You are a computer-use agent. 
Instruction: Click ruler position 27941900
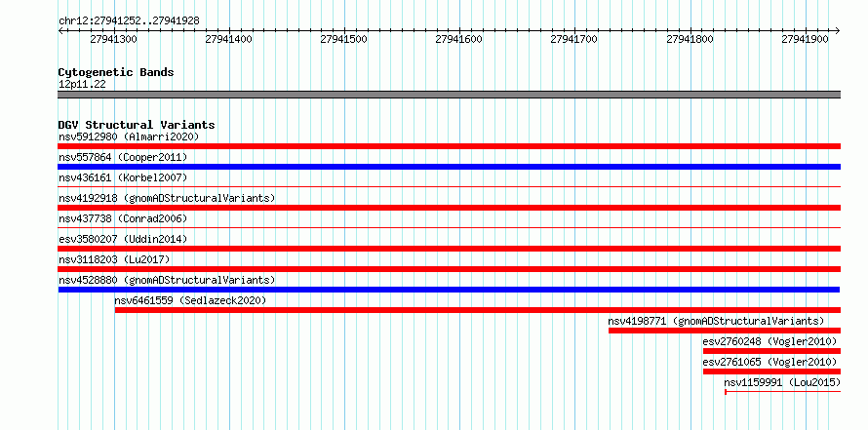(x=805, y=39)
